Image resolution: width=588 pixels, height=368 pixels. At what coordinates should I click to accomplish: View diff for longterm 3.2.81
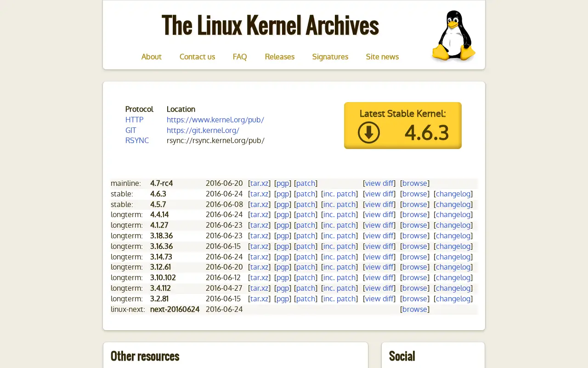click(x=379, y=299)
